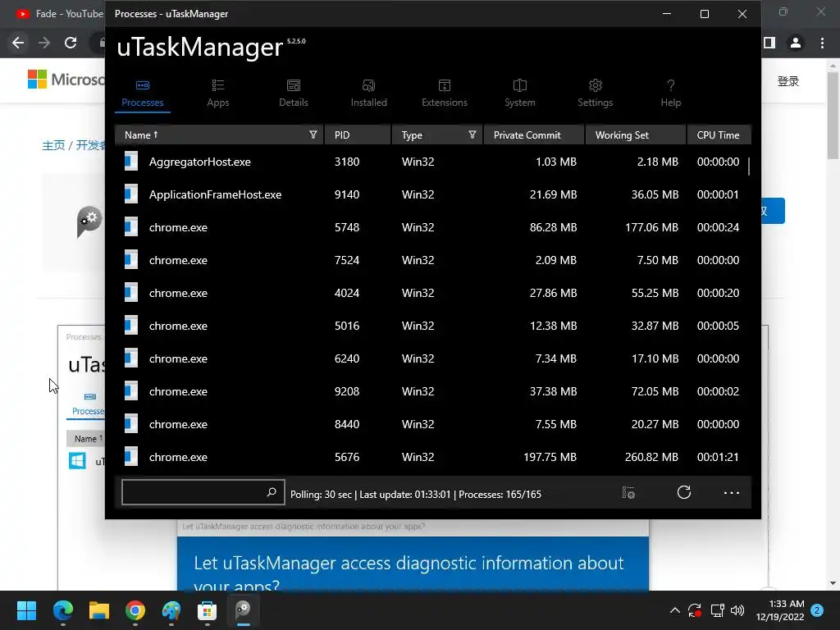Select the AggregatorHost.exe process icon
This screenshot has width=840, height=630.
(130, 162)
